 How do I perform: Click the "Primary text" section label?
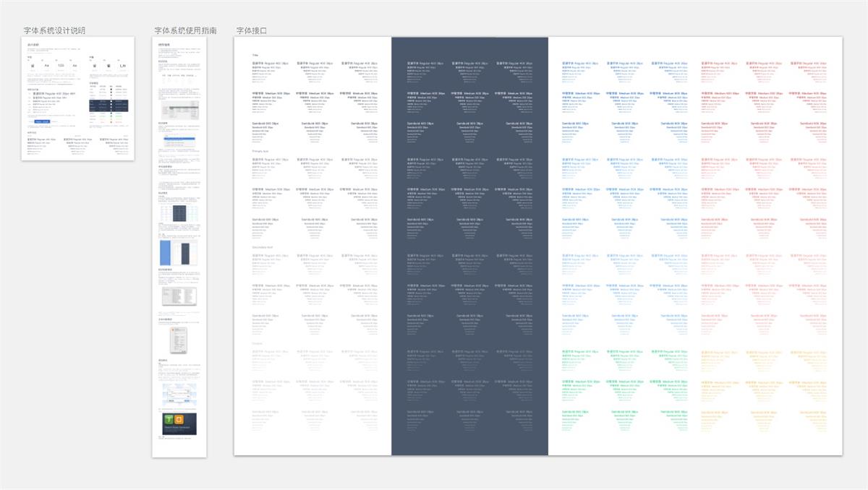(x=261, y=151)
